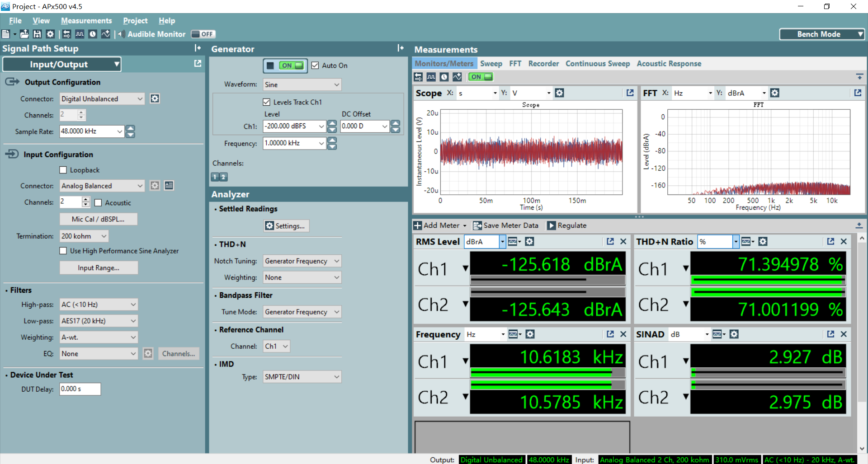Image resolution: width=868 pixels, height=464 pixels.
Task: Open Scope graph settings gear
Action: pyautogui.click(x=559, y=93)
